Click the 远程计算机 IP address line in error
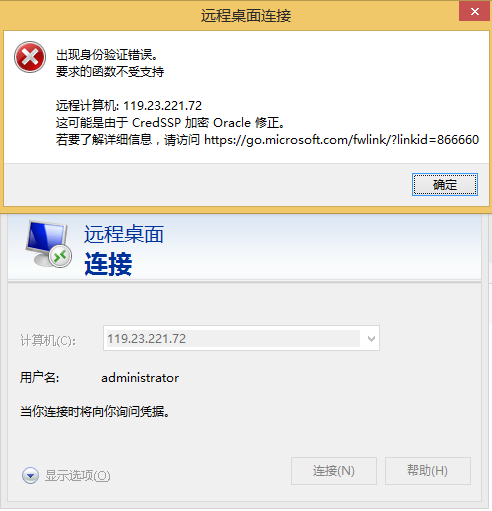 [x=129, y=106]
